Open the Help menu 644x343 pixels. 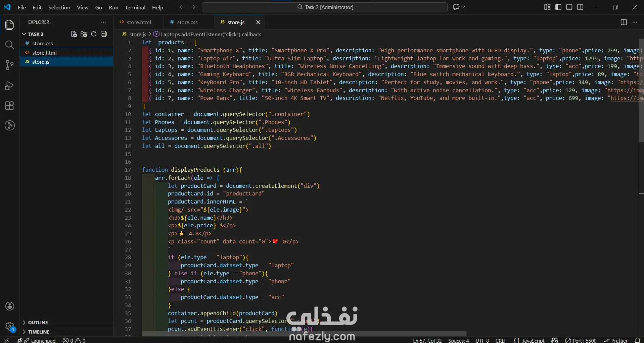(x=157, y=7)
